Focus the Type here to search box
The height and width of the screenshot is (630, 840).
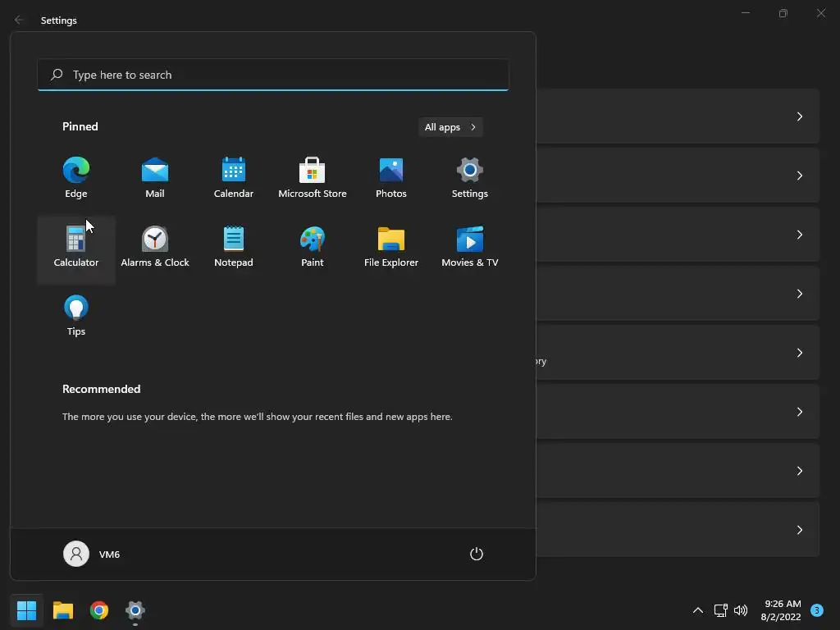pos(273,75)
